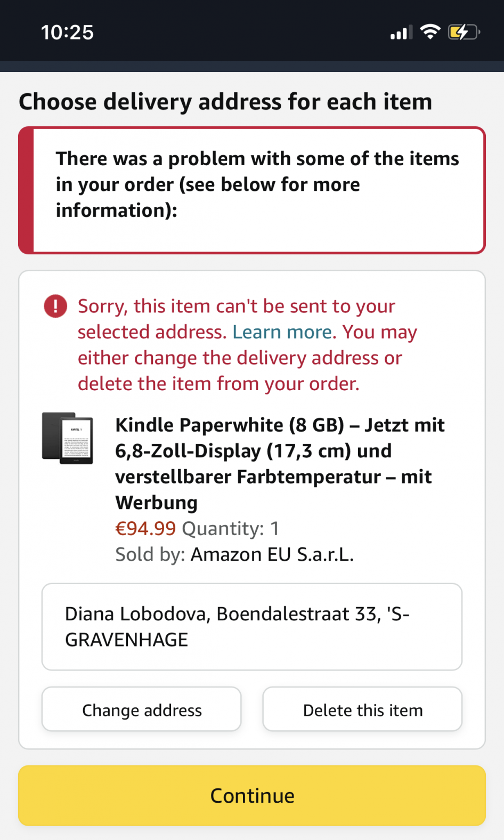The height and width of the screenshot is (840, 504).
Task: Tap the charging battery icon
Action: [x=464, y=33]
